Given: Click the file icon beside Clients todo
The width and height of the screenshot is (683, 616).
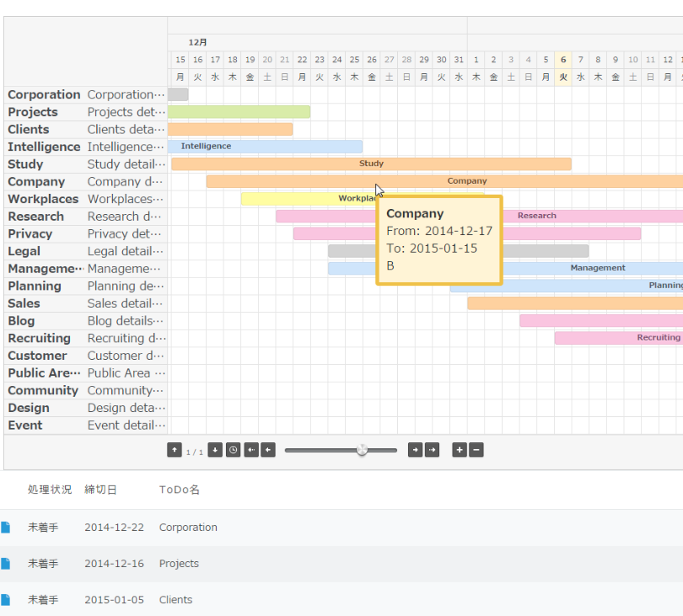Looking at the screenshot, I should click(x=5, y=600).
